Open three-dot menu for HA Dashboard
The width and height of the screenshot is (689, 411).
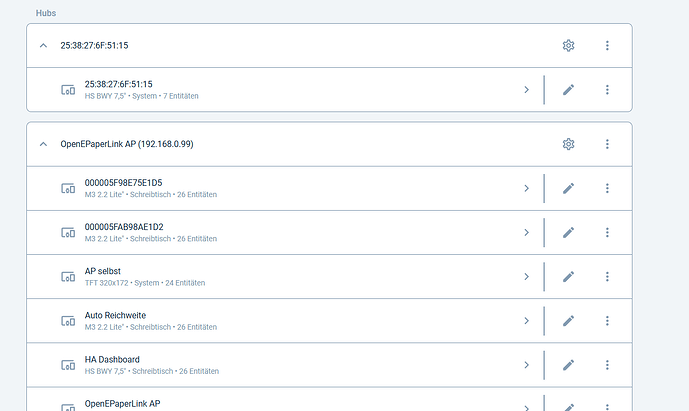[607, 365]
